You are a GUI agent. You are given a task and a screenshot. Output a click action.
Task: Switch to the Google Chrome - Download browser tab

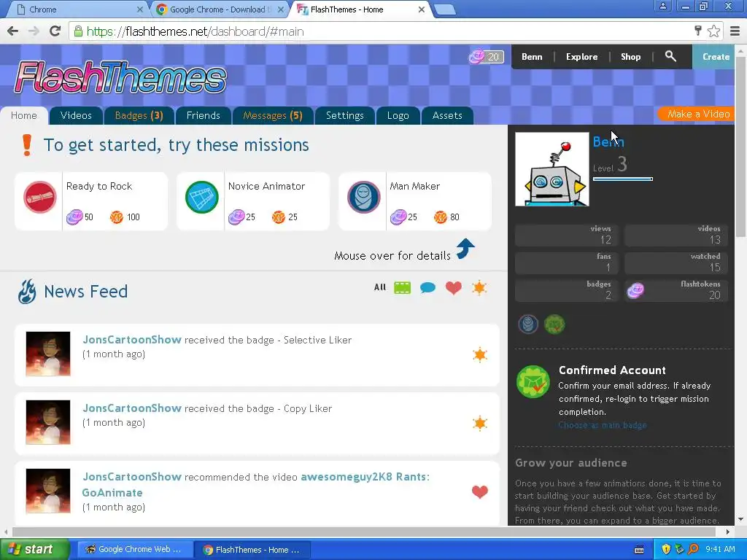click(219, 9)
